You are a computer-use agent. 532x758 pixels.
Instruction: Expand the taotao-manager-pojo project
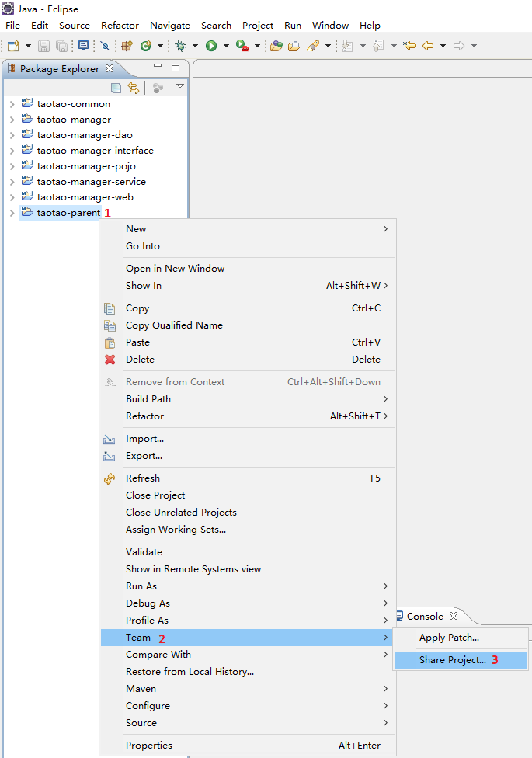pyautogui.click(x=12, y=166)
